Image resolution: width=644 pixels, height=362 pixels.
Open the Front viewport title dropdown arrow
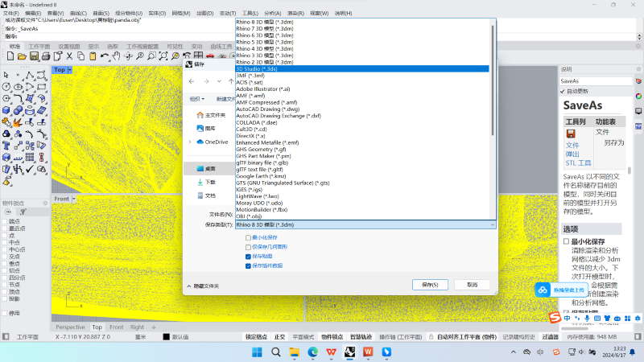(74, 199)
